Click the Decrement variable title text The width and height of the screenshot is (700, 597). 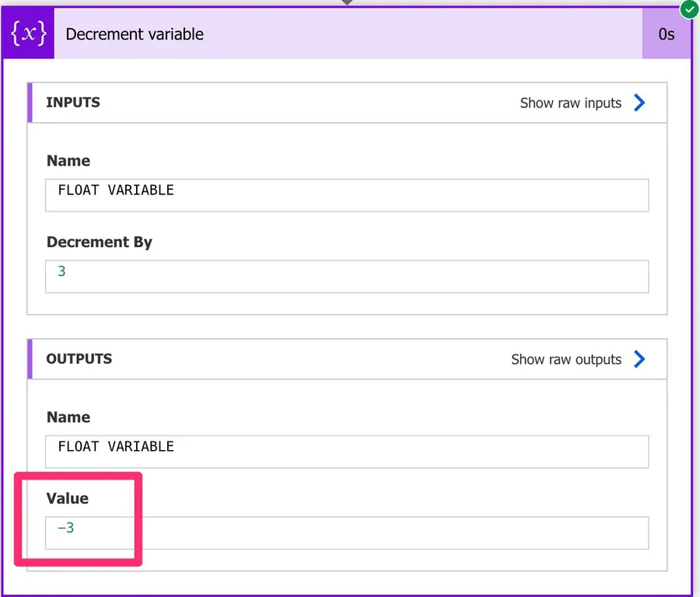pyautogui.click(x=135, y=34)
